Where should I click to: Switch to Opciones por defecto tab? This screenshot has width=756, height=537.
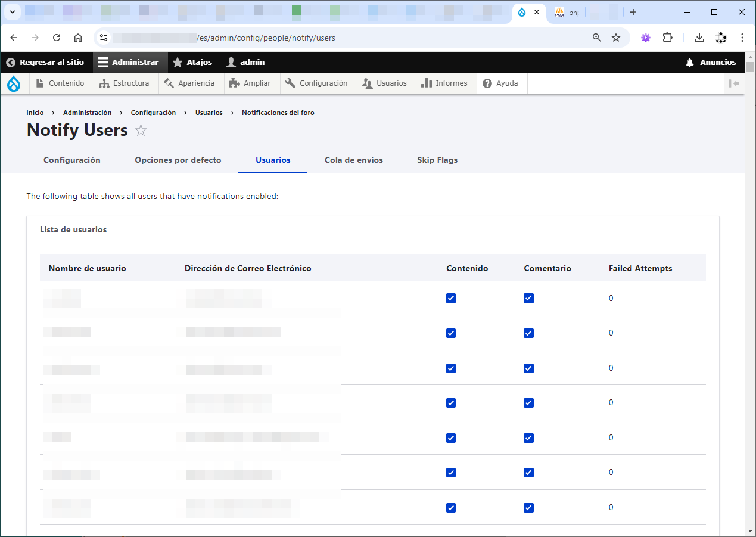point(178,160)
